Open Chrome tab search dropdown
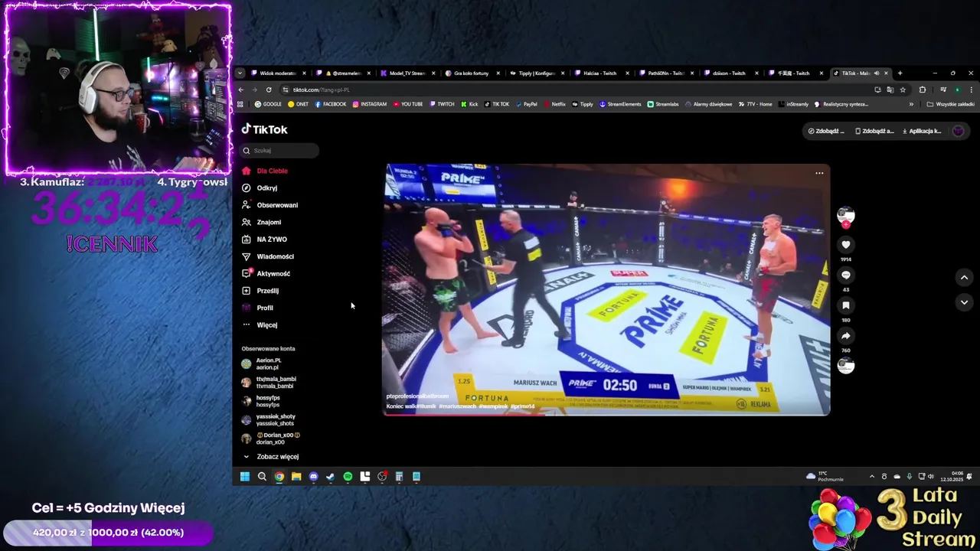The height and width of the screenshot is (551, 980). [240, 73]
